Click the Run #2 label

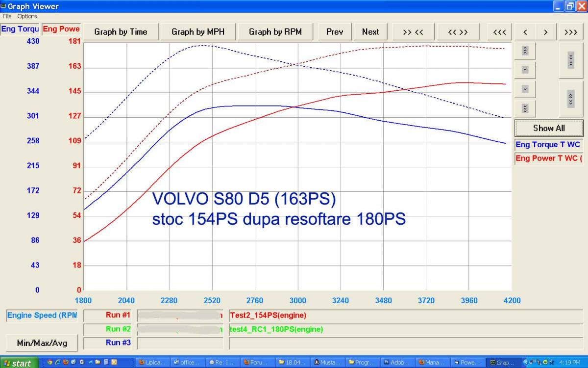click(x=118, y=329)
